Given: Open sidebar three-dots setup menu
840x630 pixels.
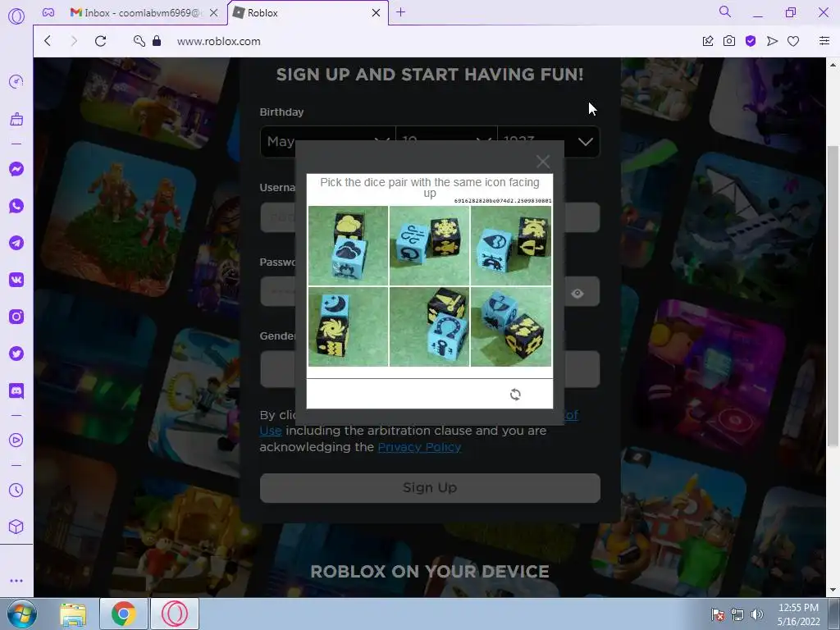Looking at the screenshot, I should point(16,581).
